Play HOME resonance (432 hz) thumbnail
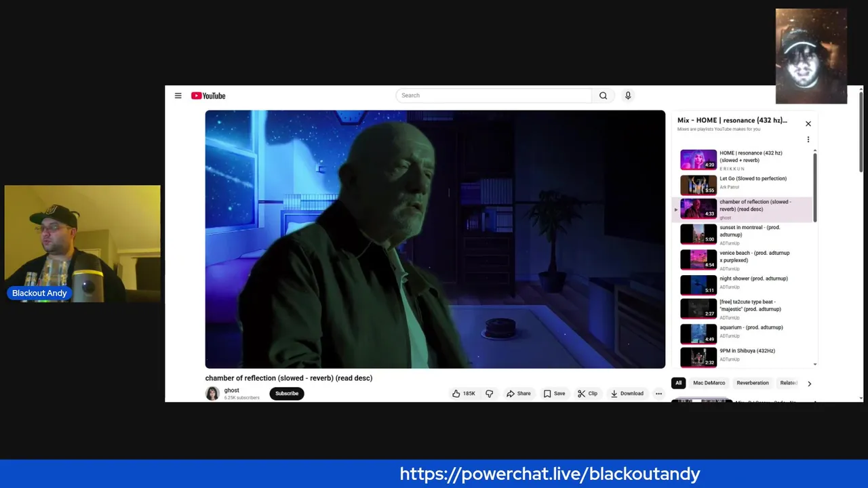The width and height of the screenshot is (868, 488). pos(698,159)
